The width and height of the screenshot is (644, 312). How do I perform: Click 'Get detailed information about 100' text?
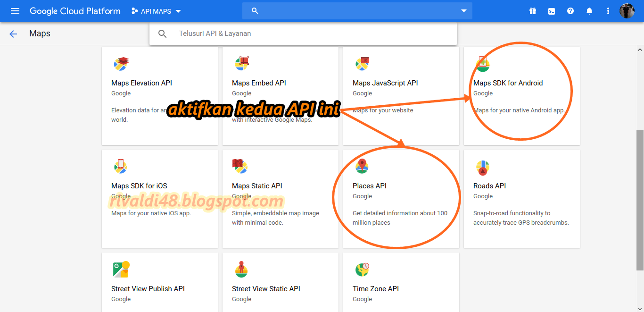click(x=400, y=213)
